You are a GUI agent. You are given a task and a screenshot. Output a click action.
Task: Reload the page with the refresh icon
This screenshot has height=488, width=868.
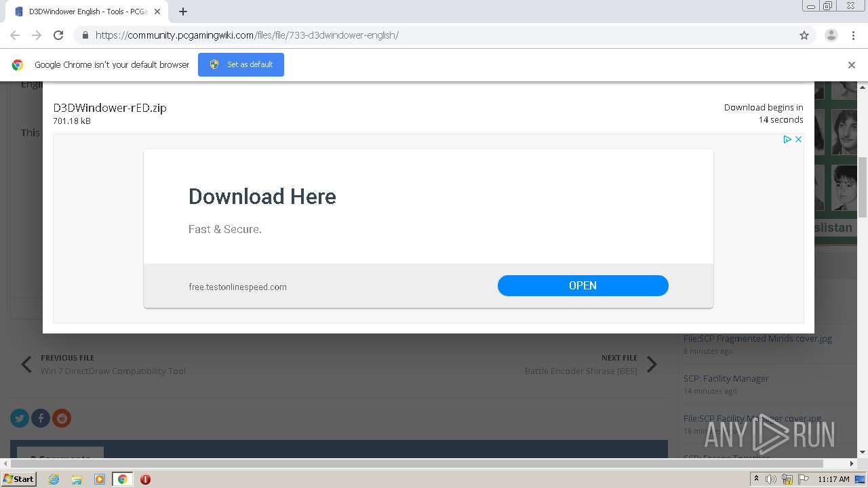pos(58,35)
